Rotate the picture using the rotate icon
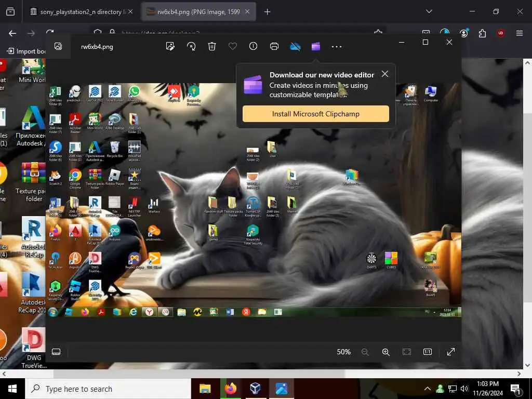The image size is (532, 399). tap(191, 46)
